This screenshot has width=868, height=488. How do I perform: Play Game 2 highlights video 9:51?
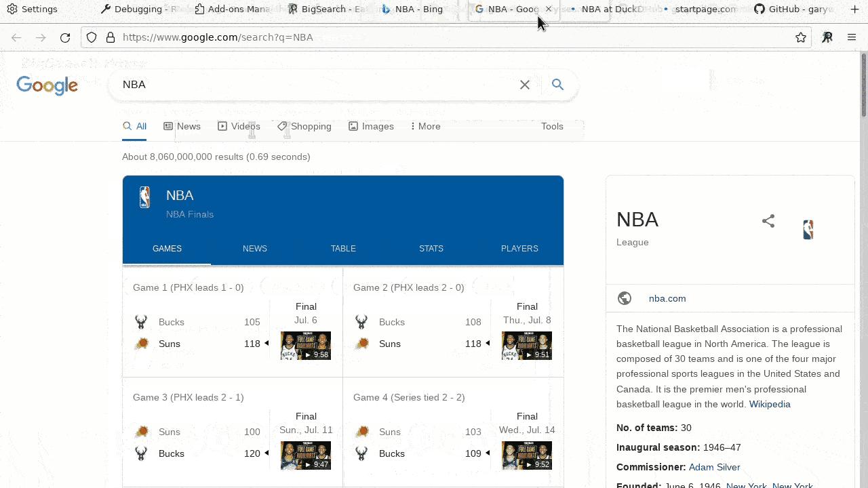(x=527, y=346)
